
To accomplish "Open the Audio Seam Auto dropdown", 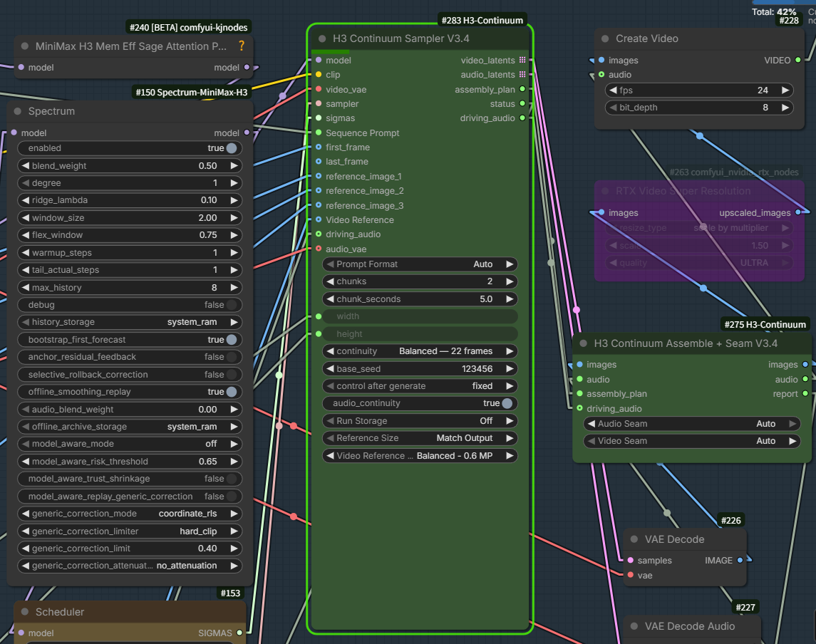I will tap(691, 424).
